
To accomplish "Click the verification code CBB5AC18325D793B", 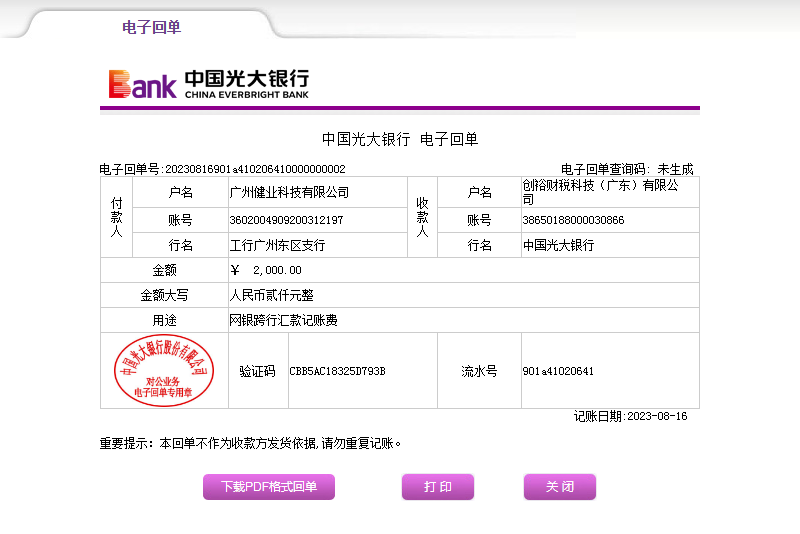I will (x=337, y=371).
